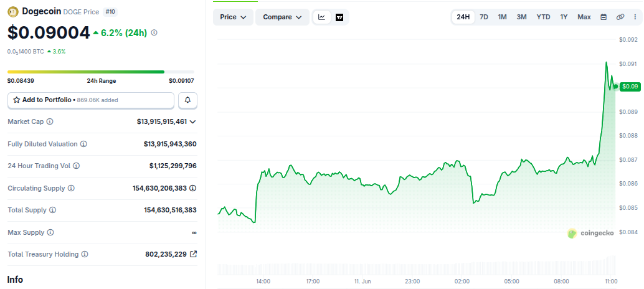Click the volume bars below the chart

[417, 265]
